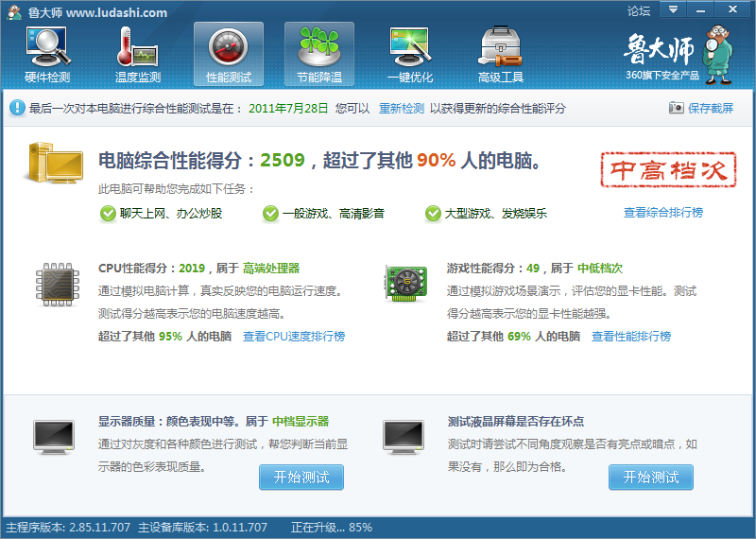Open 查看综合排行榜 overall ranking link

[x=663, y=213]
